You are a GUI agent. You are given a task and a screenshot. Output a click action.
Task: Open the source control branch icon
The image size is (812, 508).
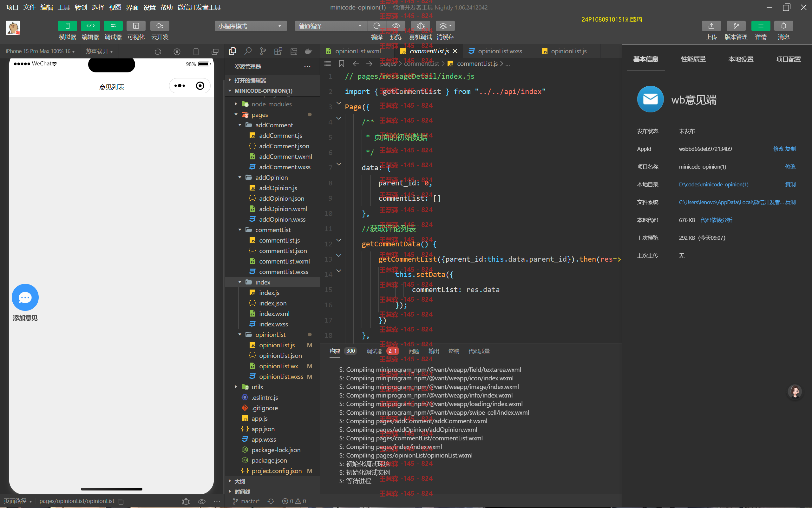(263, 51)
